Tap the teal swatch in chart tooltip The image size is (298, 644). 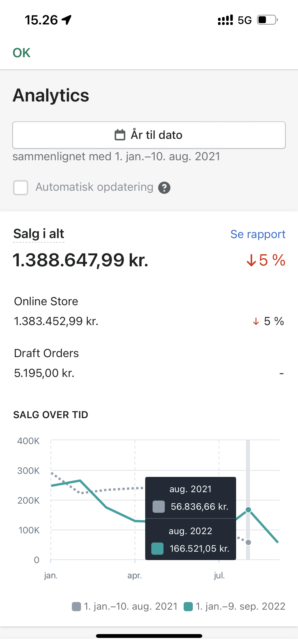tap(157, 549)
